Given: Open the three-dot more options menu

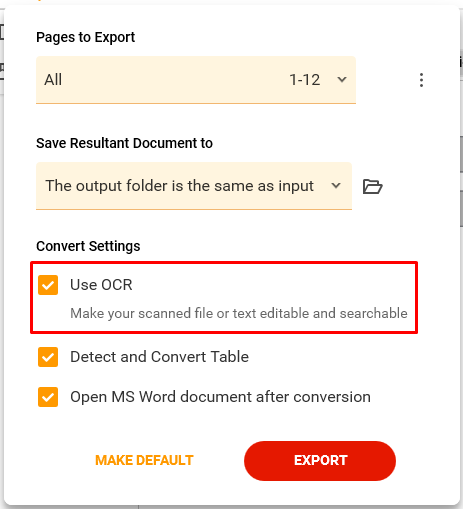Looking at the screenshot, I should click(x=421, y=80).
